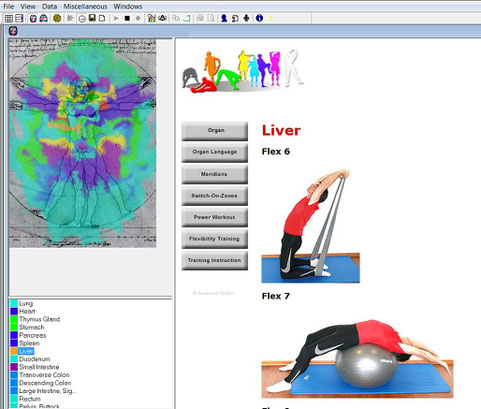Click the Meridians button
Viewport: 481px width, 409px height.
tap(215, 174)
